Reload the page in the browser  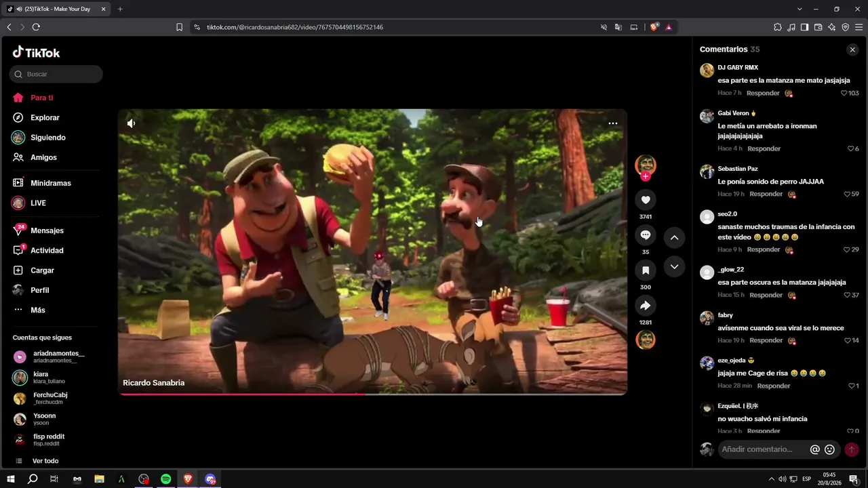(36, 27)
